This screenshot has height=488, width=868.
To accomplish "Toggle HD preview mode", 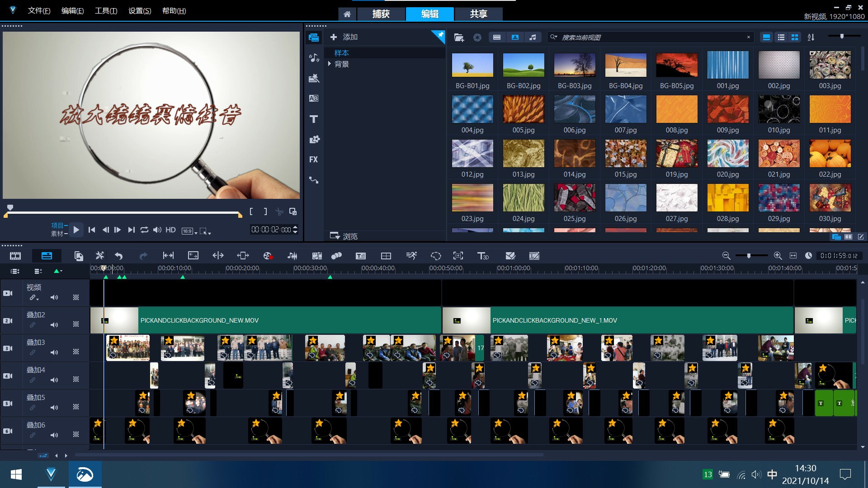I will tap(170, 230).
